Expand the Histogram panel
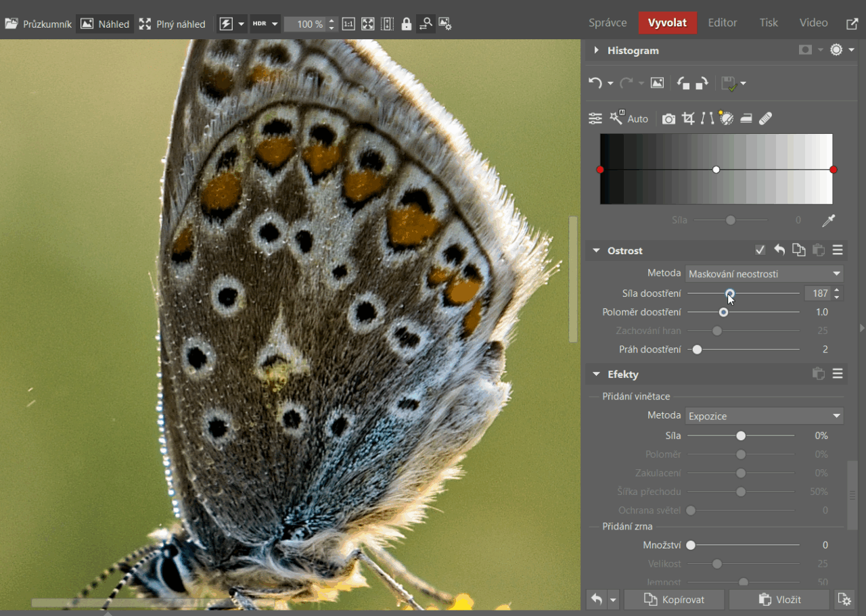Image resolution: width=866 pixels, height=616 pixels. point(597,50)
